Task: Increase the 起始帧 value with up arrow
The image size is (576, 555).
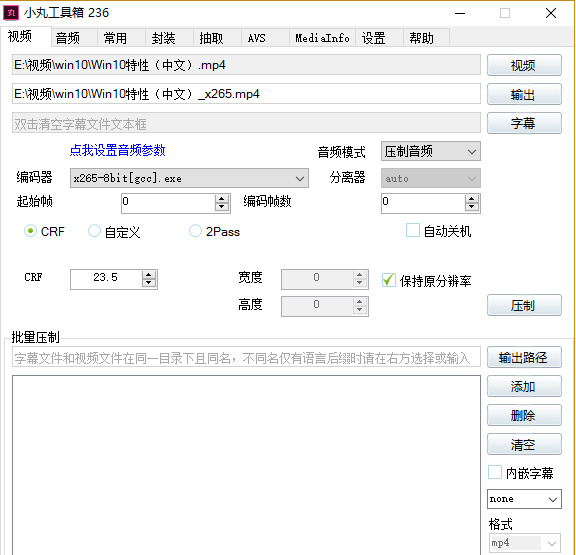Action: point(222,199)
